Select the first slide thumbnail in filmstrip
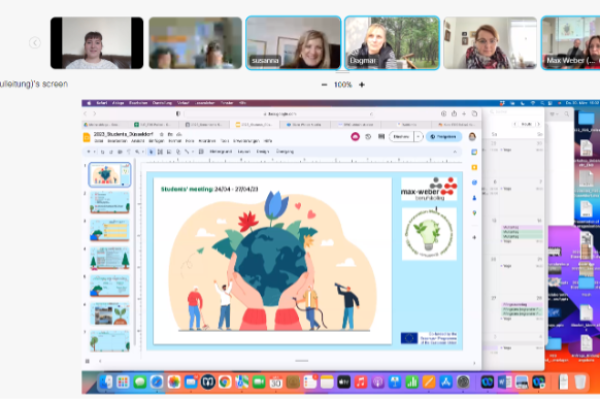600x400 pixels. [x=109, y=175]
